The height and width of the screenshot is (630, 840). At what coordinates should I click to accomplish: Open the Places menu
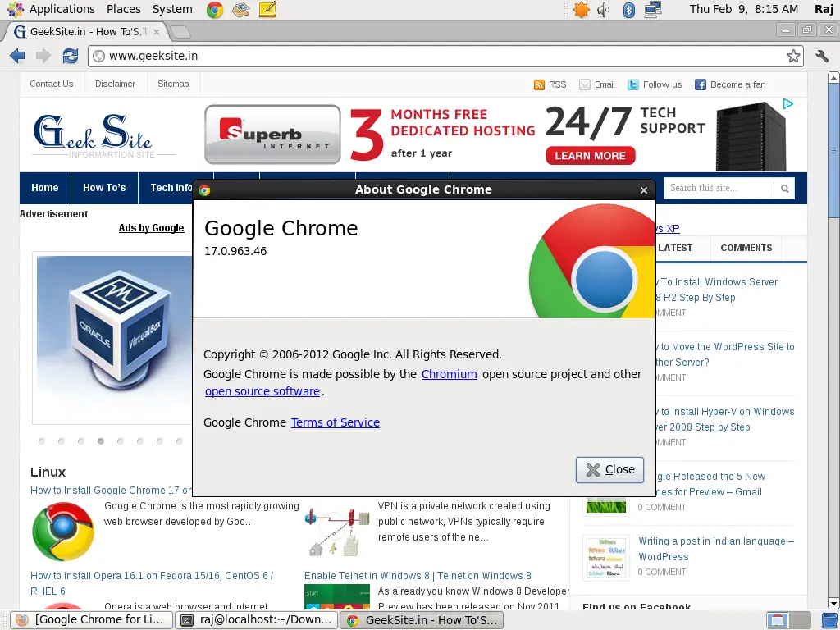[x=123, y=9]
